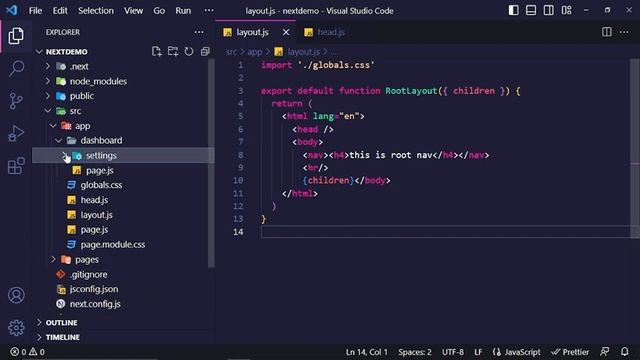The height and width of the screenshot is (360, 640).
Task: Open the Extensions view
Action: click(x=16, y=166)
